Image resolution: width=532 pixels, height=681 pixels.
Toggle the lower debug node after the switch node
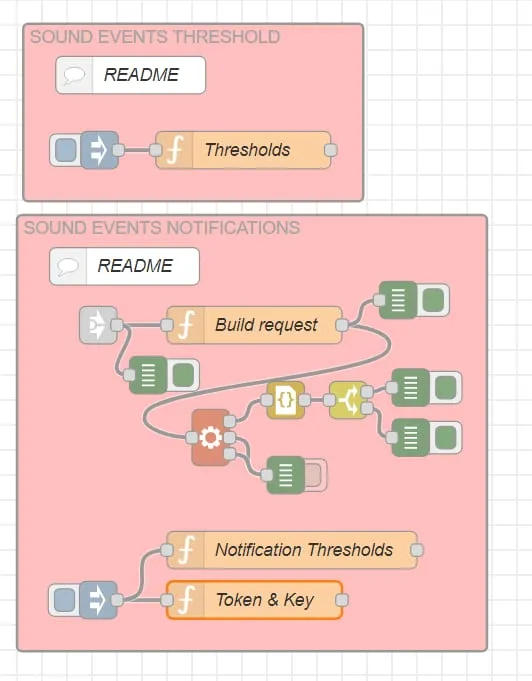click(x=446, y=437)
